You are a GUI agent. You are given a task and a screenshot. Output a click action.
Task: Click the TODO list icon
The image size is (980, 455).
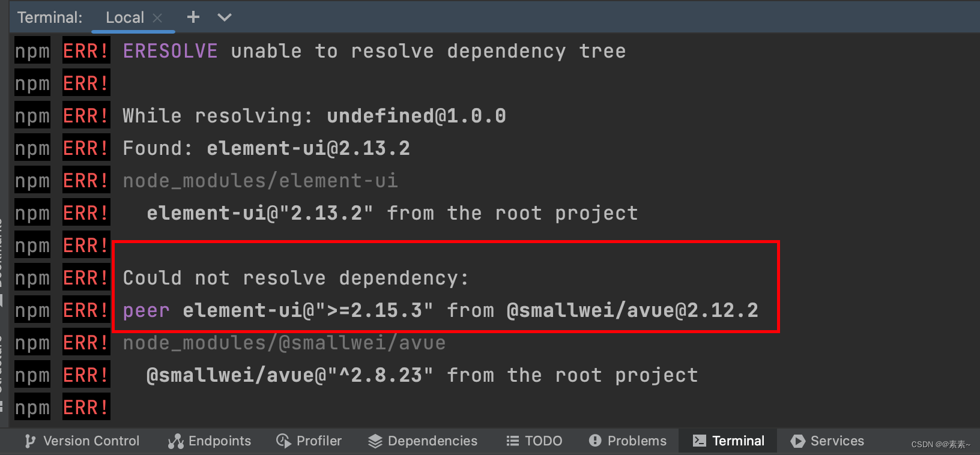click(513, 441)
